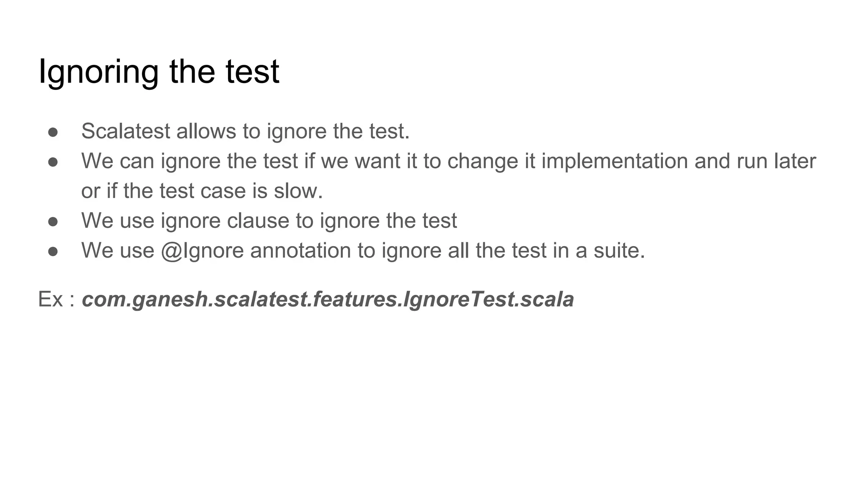Click the line starting 'We can ignore the test'
This screenshot has width=868, height=488.
click(x=448, y=161)
